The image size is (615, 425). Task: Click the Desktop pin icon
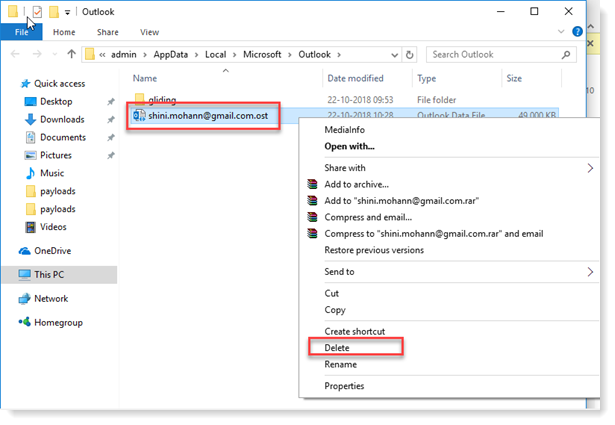coord(111,102)
